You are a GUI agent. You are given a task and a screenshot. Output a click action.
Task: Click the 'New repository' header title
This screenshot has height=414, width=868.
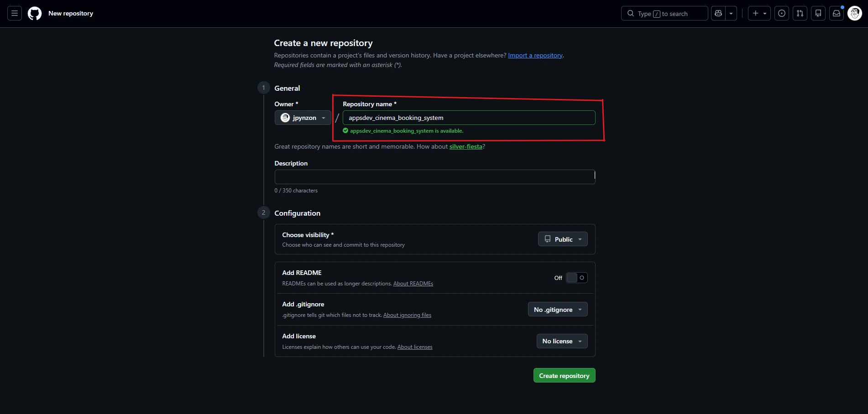pos(71,14)
